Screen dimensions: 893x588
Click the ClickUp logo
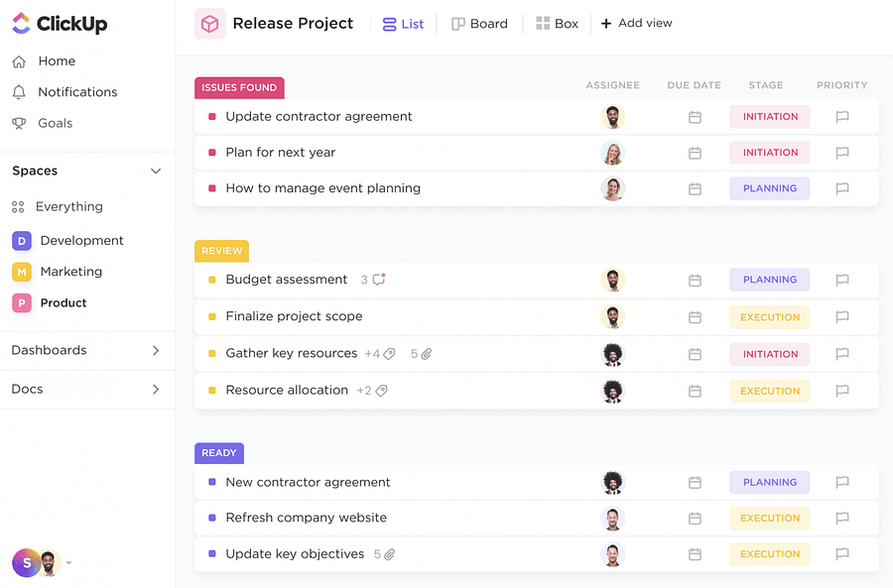pos(60,24)
